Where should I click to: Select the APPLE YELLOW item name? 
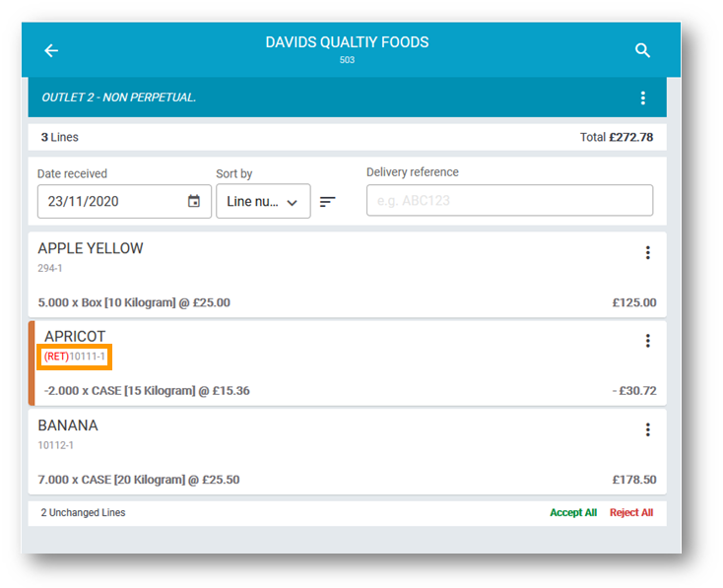(x=91, y=248)
